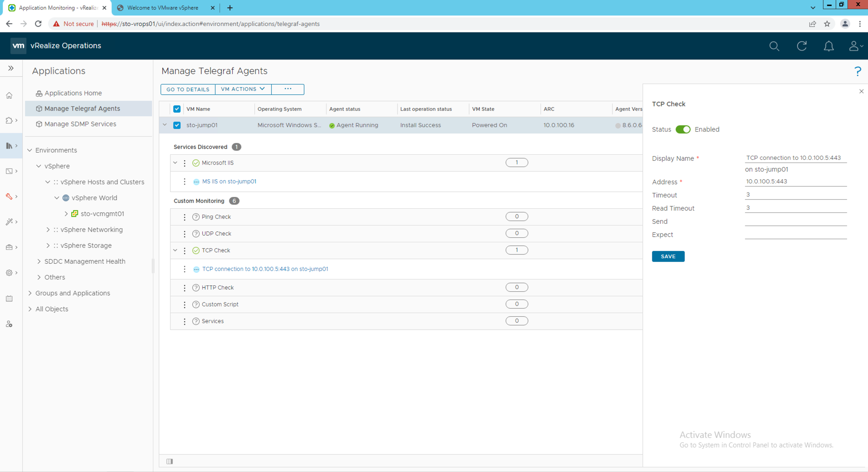This screenshot has height=472, width=868.
Task: Open actions menu for UDP Check row
Action: coord(185,234)
